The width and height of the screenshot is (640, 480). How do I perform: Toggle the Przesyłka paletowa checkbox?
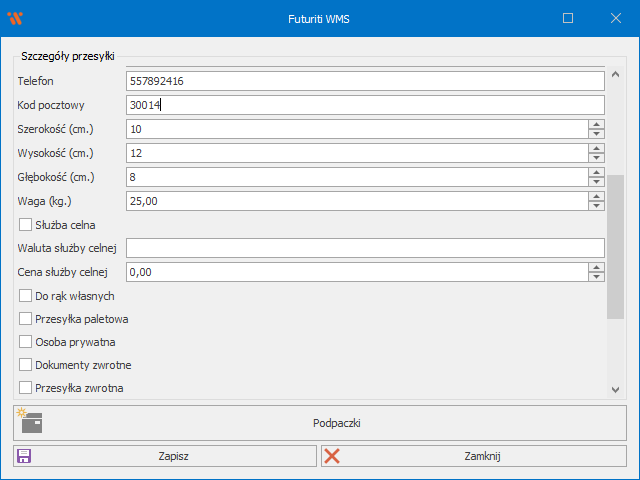(26, 319)
